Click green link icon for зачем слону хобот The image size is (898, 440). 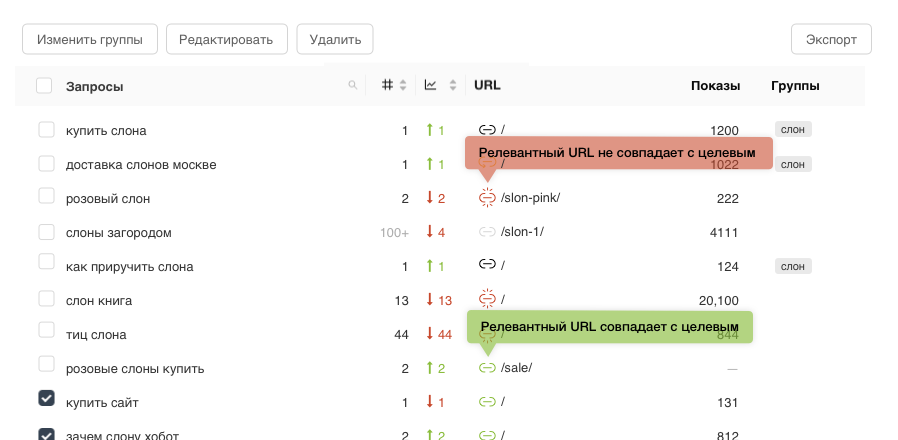point(487,435)
